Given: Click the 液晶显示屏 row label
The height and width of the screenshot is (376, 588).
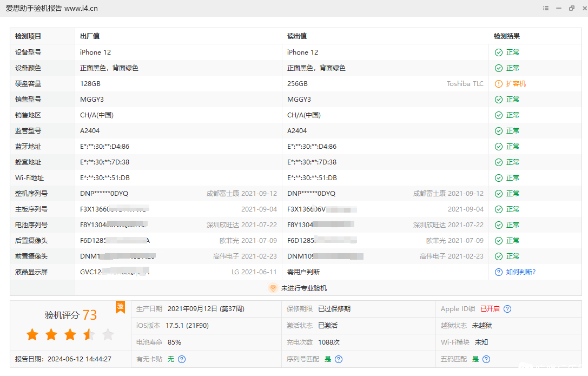Looking at the screenshot, I should point(31,272).
